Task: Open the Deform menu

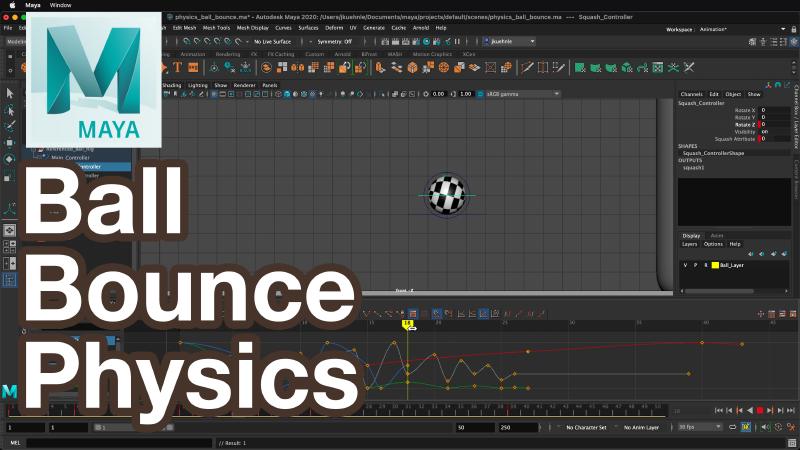Action: (334, 28)
